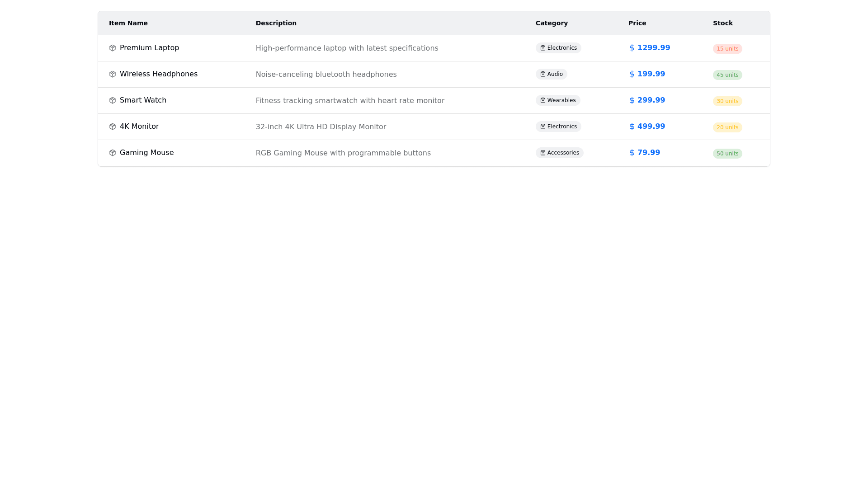868x488 pixels.
Task: Click the Smart Watch description text
Action: [x=349, y=101]
